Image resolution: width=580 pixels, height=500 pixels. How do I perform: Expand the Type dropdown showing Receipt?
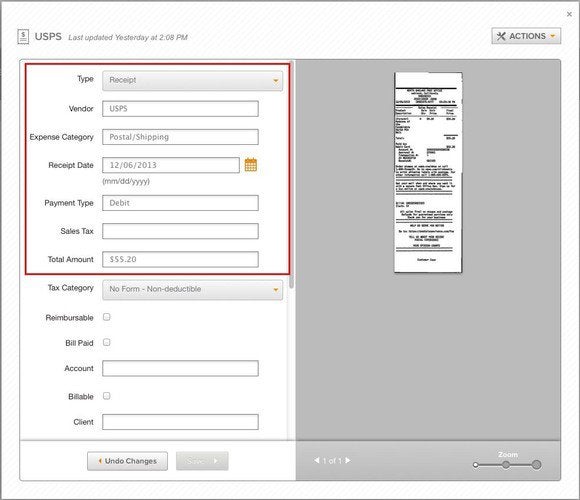(192, 80)
